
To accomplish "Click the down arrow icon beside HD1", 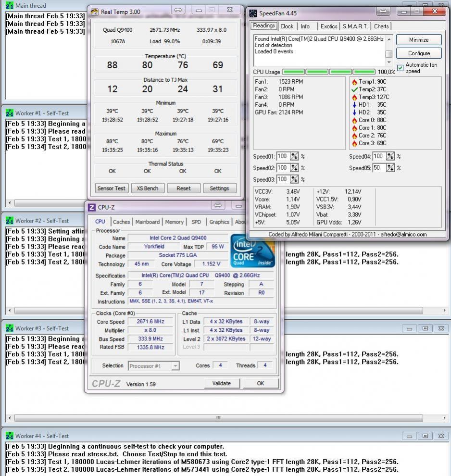I will point(354,105).
